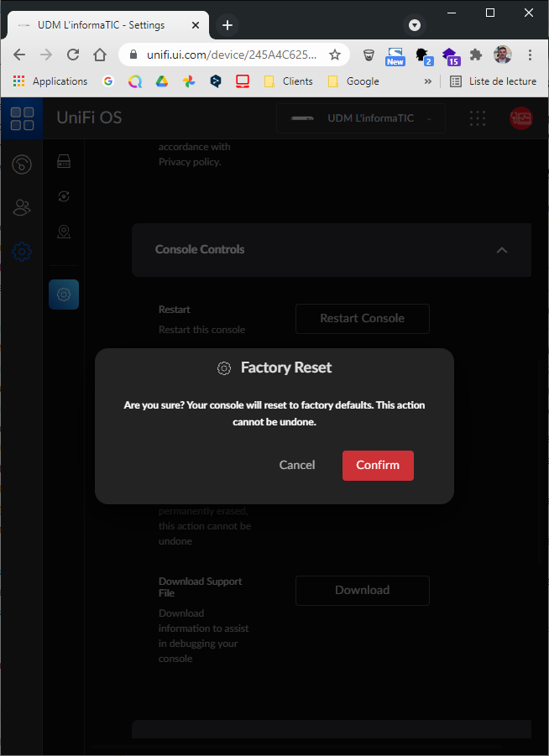549x756 pixels.
Task: Show hidden bookmarks with the chevron
Action: tap(428, 81)
